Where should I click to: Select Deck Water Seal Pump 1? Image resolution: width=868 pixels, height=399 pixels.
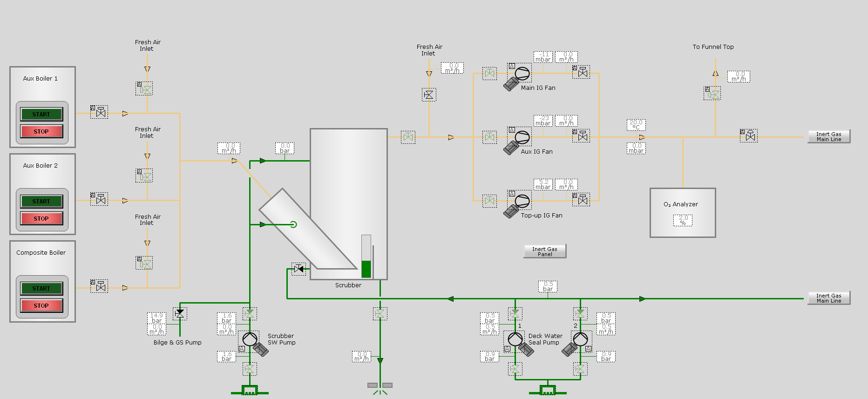click(515, 339)
